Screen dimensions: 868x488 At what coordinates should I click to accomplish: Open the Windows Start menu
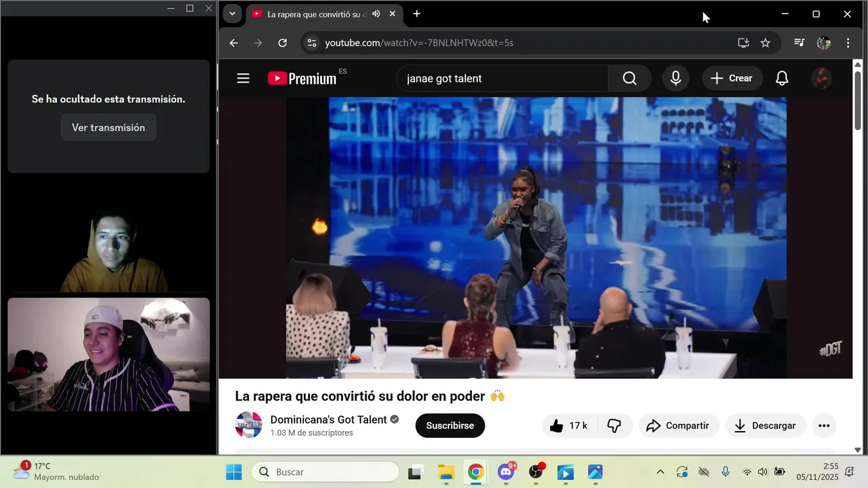click(x=234, y=472)
